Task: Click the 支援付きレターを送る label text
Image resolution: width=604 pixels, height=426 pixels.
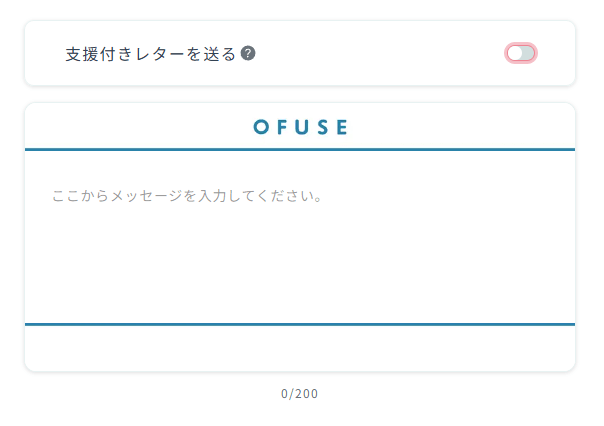Action: pyautogui.click(x=150, y=54)
